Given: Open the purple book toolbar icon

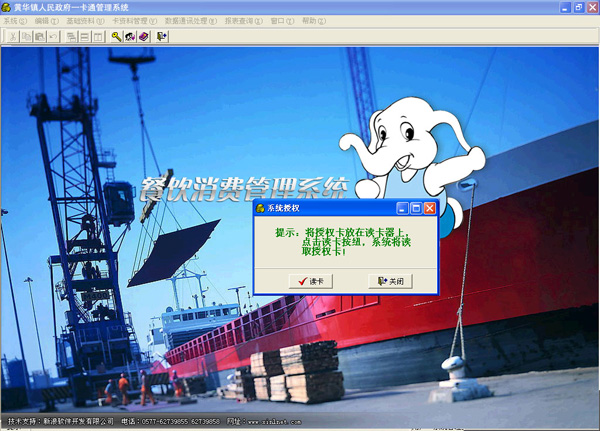Looking at the screenshot, I should click(x=144, y=36).
